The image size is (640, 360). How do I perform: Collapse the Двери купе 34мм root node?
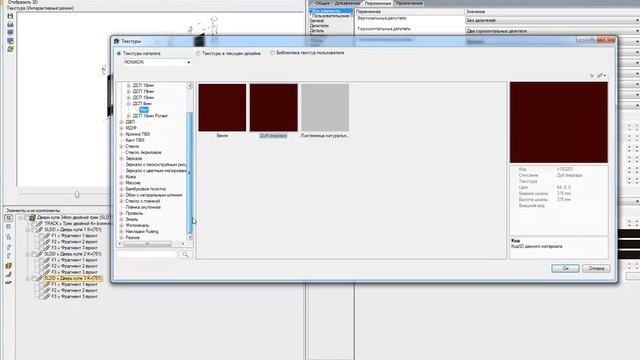click(21, 218)
